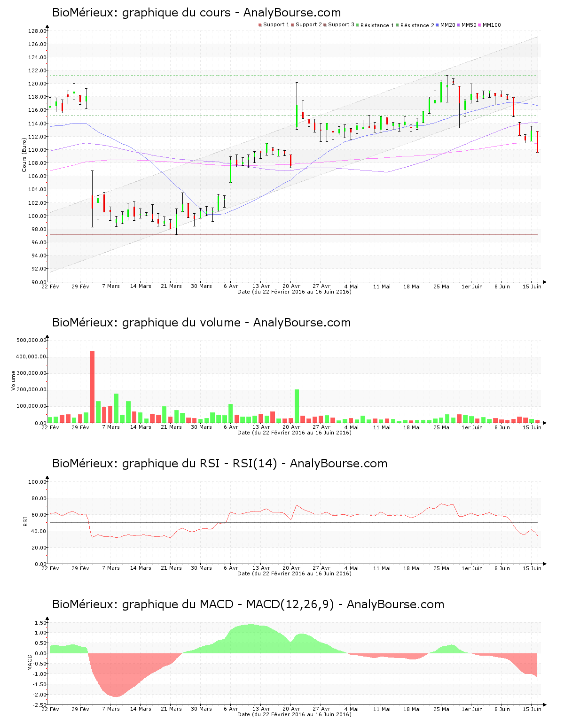Screen dimensions: 564x728
Task: Click the 'RSI' vertical axis label
Action: 24,521
